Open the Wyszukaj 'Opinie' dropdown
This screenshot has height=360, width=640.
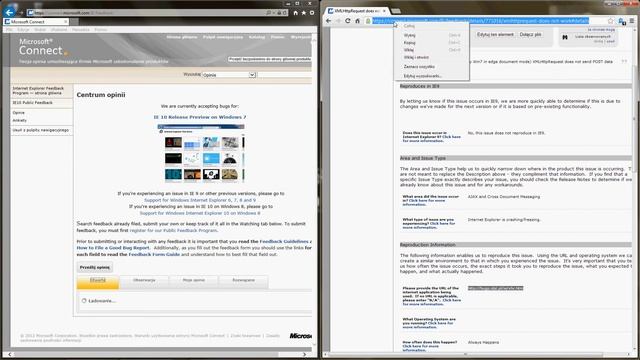pyautogui.click(x=229, y=75)
